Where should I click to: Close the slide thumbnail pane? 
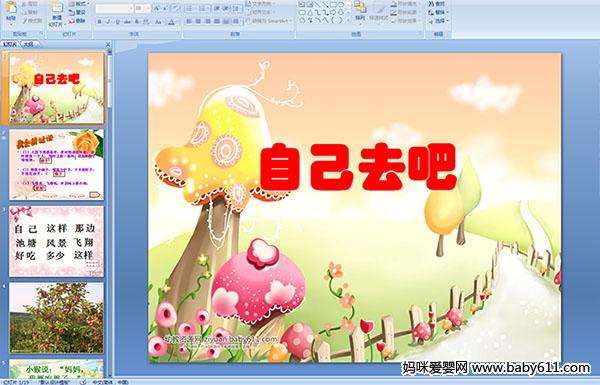click(108, 44)
